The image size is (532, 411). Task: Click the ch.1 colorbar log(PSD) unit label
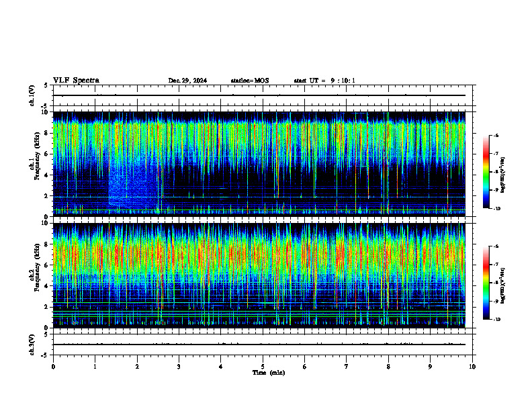click(x=503, y=175)
